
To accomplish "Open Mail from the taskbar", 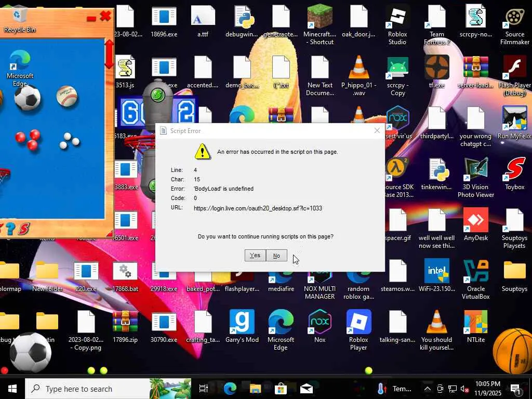I will pyautogui.click(x=306, y=389).
